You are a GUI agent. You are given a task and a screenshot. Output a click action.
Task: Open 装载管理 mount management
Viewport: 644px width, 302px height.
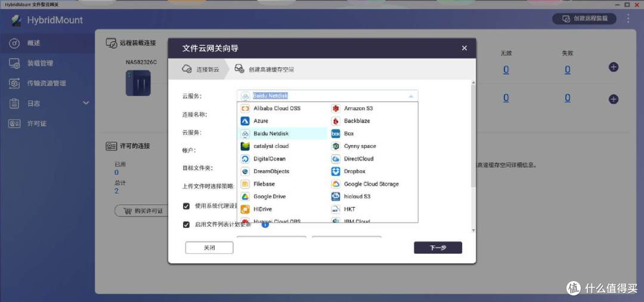coord(47,63)
